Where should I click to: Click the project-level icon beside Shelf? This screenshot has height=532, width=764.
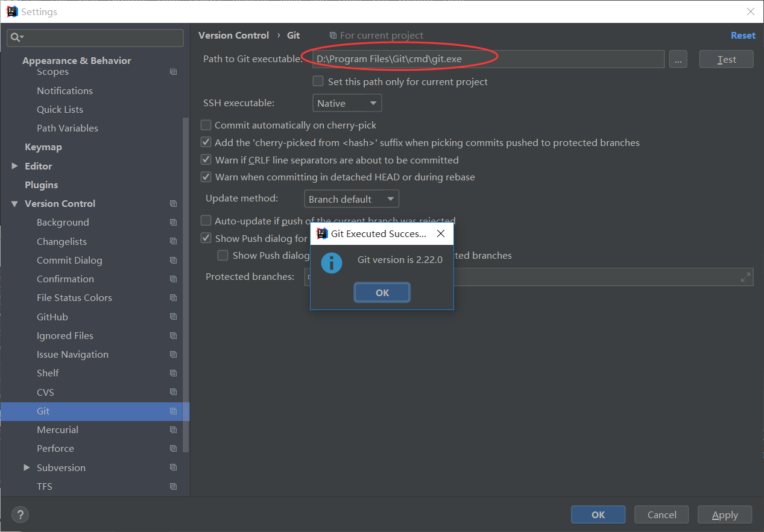(x=173, y=373)
